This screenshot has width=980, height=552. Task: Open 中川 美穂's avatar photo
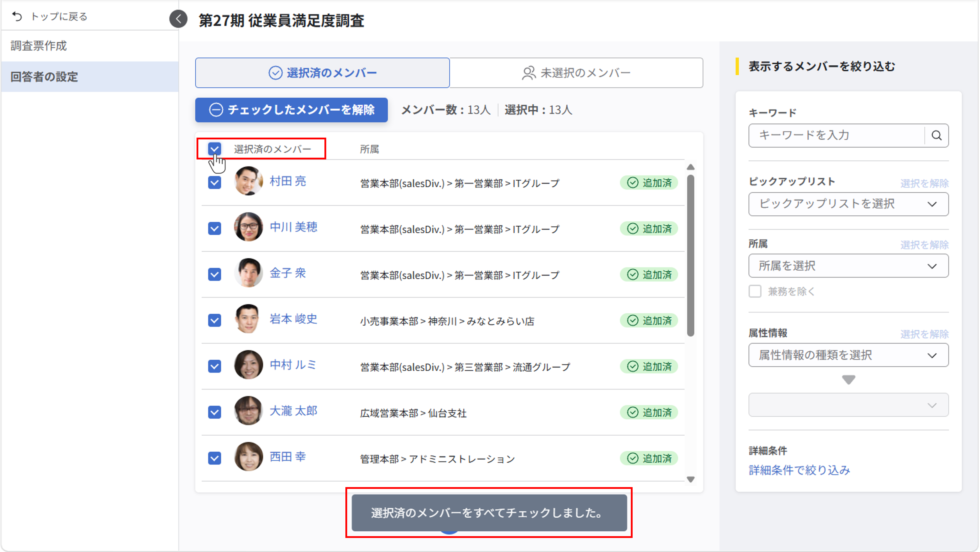coord(248,227)
